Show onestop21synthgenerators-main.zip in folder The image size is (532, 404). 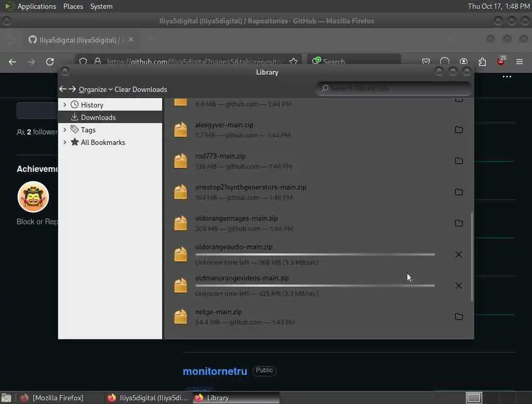pyautogui.click(x=459, y=192)
